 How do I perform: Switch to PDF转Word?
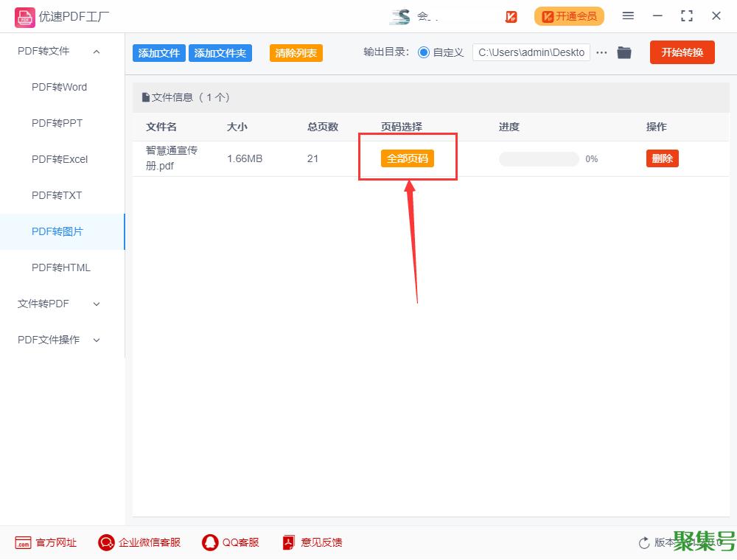click(x=59, y=87)
